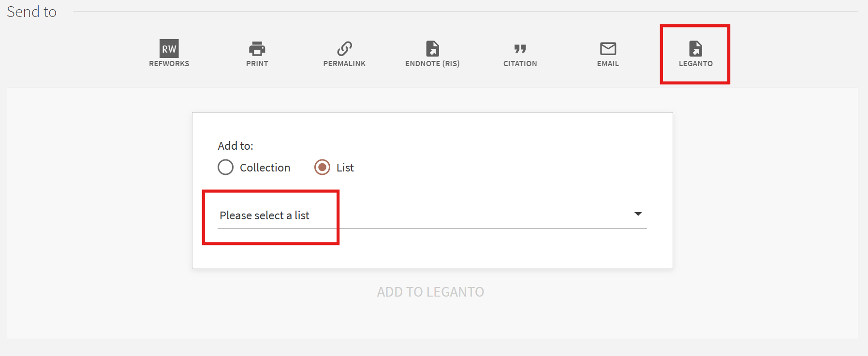Select the List radio button
The height and width of the screenshot is (356, 868).
tap(322, 167)
